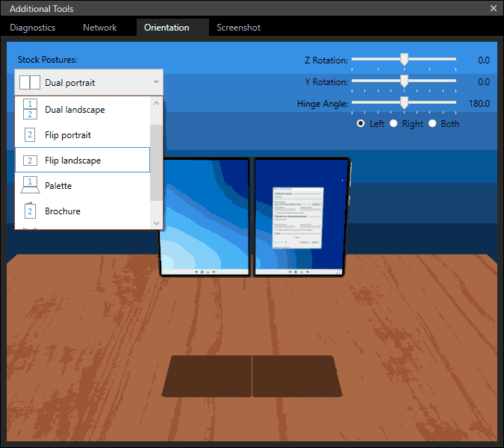This screenshot has width=504, height=448.
Task: Click the Palette posture icon
Action: [x=30, y=185]
